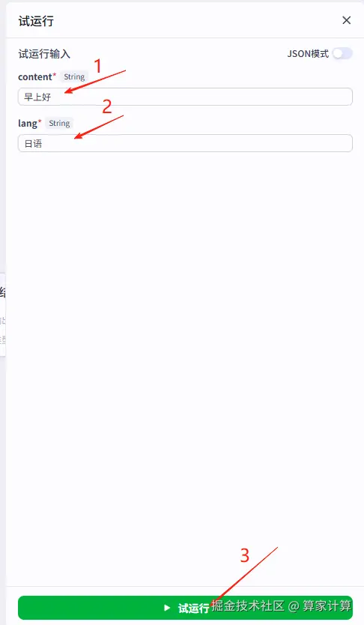Focus the content field containing 早上好
Screen dimensions: 364x625
[x=185, y=97]
